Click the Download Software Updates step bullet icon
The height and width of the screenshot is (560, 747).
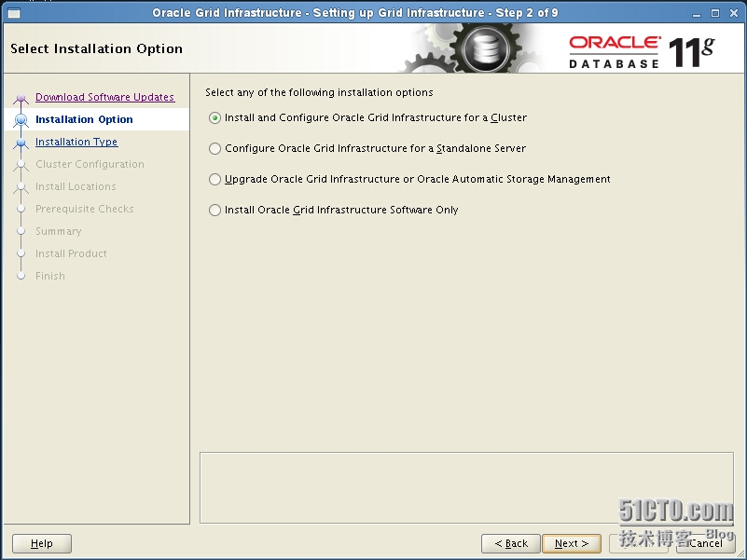21,99
